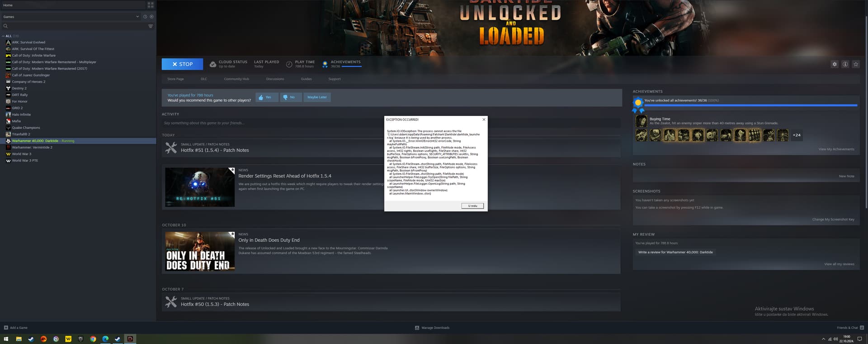Open Microsoft Edge from taskbar
The image size is (868, 344).
click(105, 339)
